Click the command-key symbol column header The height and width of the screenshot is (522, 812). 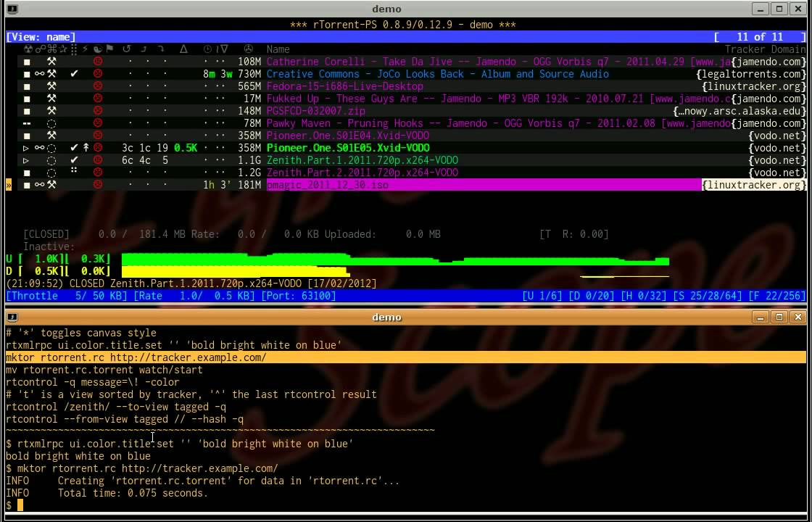click(x=51, y=49)
